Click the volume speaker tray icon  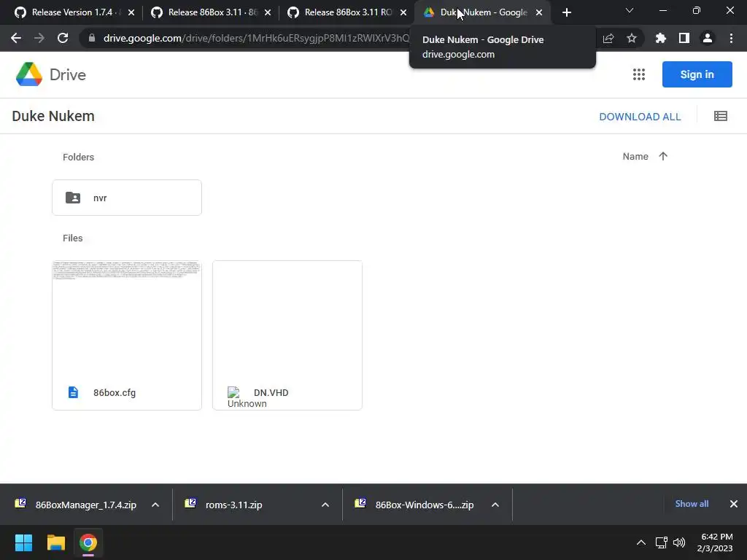click(679, 542)
